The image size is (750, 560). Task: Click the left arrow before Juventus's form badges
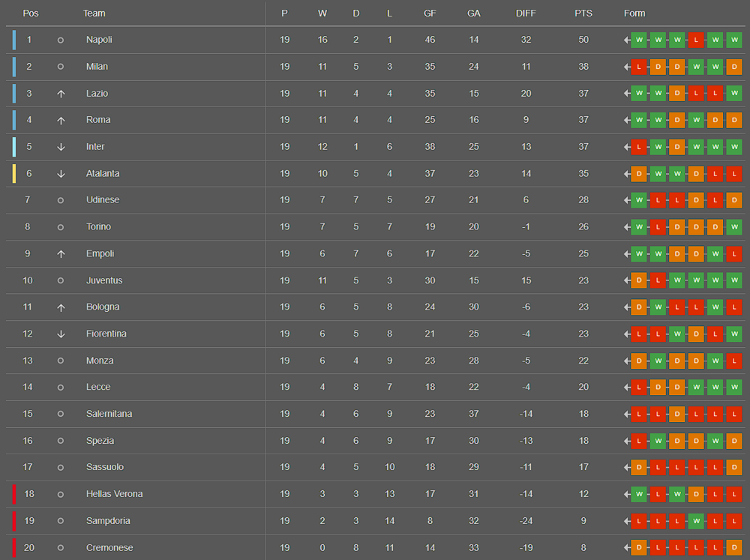627,280
